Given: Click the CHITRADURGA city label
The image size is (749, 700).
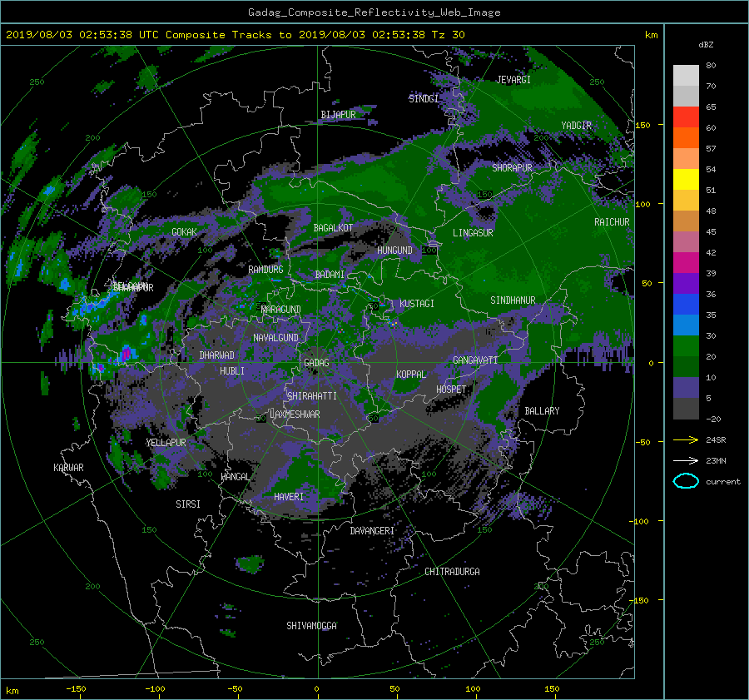Looking at the screenshot, I should tap(452, 572).
